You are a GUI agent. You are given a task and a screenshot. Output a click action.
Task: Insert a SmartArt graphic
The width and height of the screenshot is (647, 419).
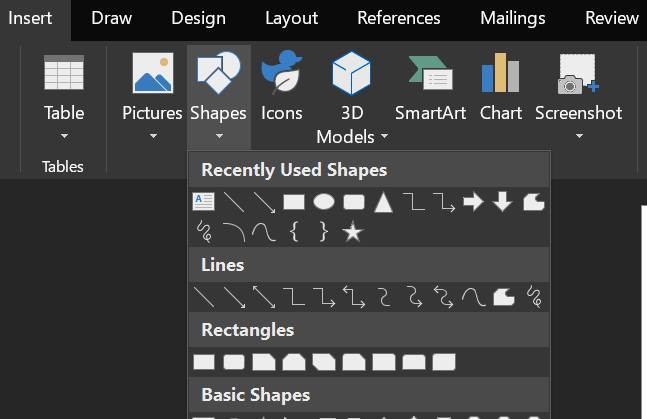tap(430, 87)
